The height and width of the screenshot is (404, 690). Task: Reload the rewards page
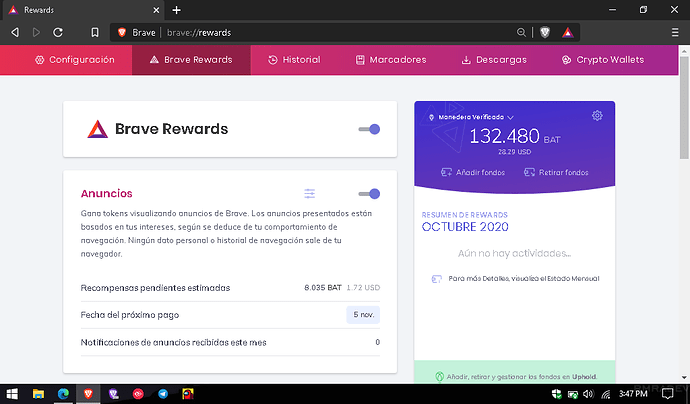58,33
